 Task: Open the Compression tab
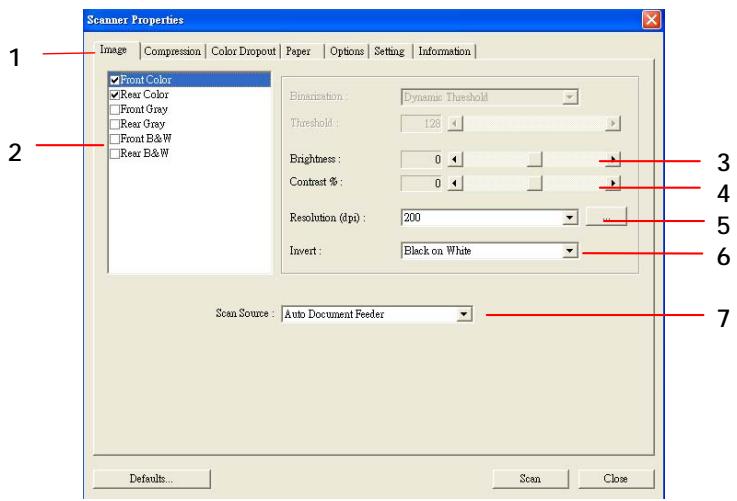[172, 51]
